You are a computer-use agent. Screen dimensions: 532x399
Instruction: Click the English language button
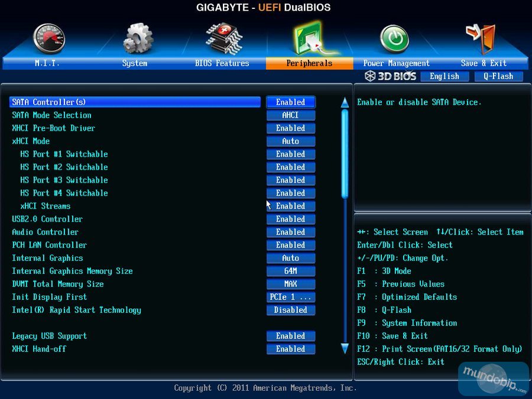click(x=445, y=76)
